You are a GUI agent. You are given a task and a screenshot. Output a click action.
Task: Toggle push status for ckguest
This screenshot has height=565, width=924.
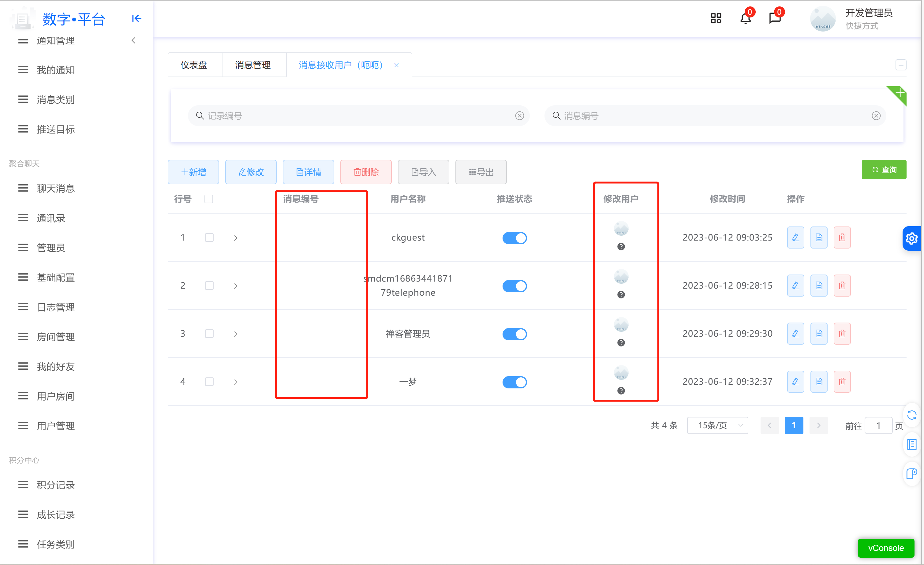(x=514, y=238)
